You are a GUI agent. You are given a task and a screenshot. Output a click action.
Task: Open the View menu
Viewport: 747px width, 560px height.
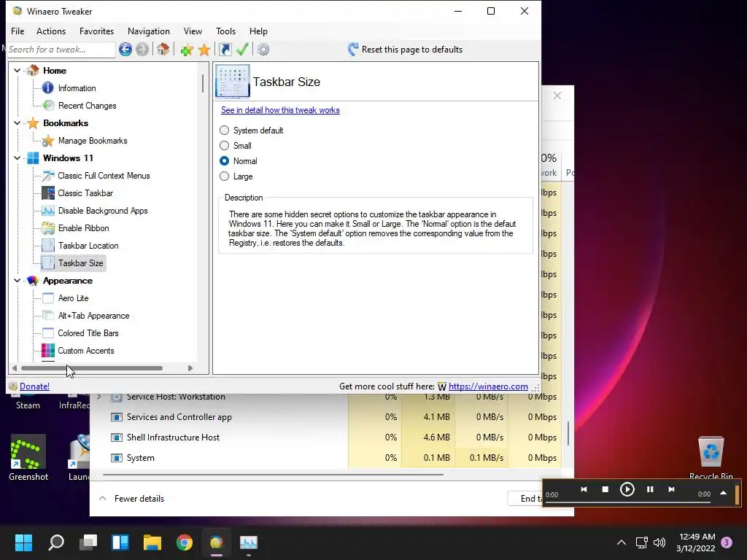pos(193,31)
